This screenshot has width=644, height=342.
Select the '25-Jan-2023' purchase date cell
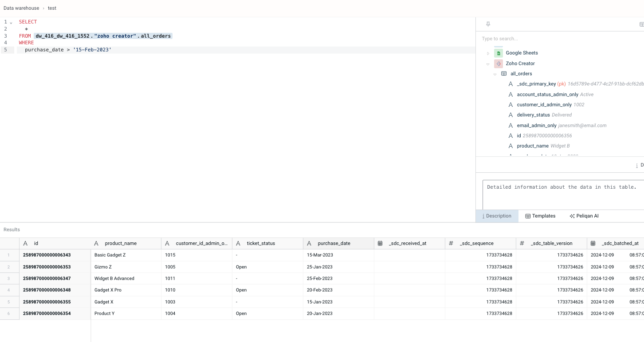click(x=339, y=267)
